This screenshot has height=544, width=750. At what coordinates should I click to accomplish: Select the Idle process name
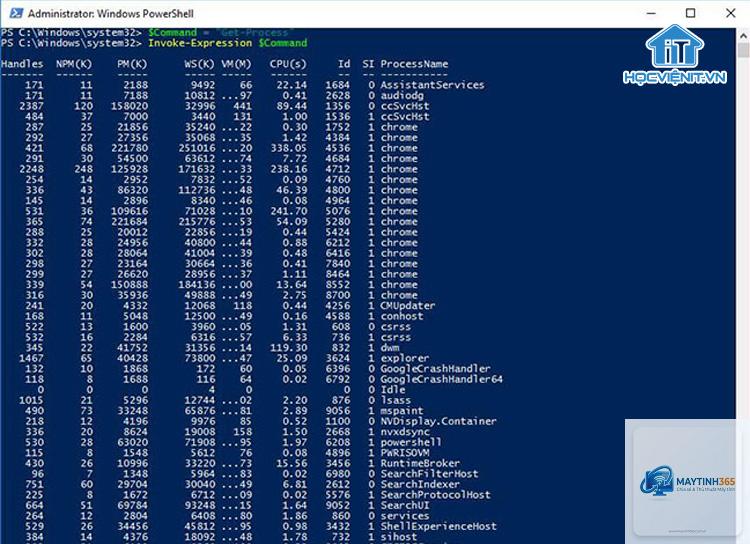tap(393, 390)
